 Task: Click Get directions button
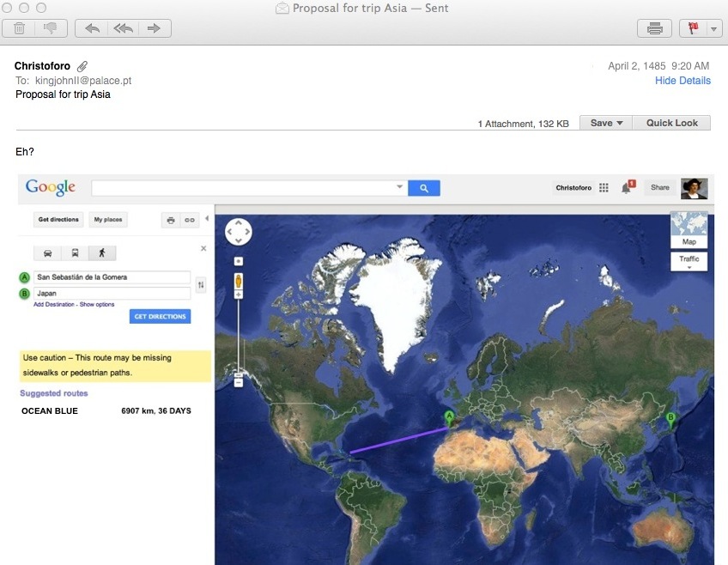click(58, 220)
